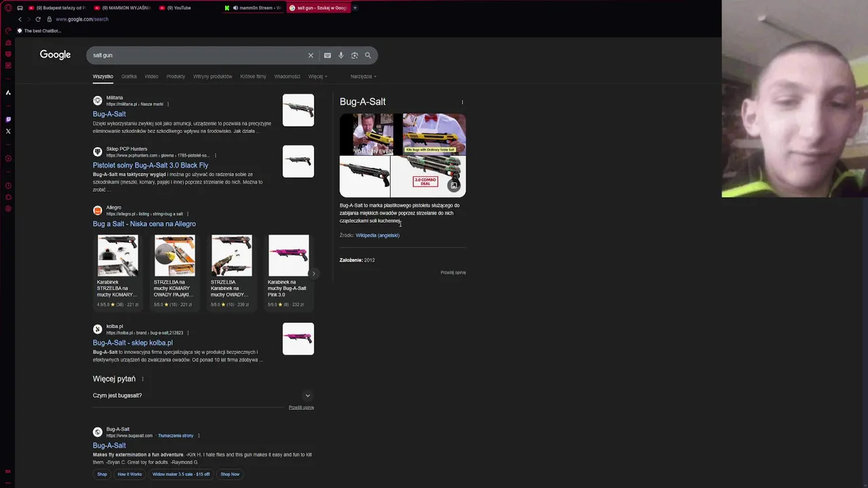Show more Allegro products with carousel arrow
The width and height of the screenshot is (868, 488).
pyautogui.click(x=313, y=273)
